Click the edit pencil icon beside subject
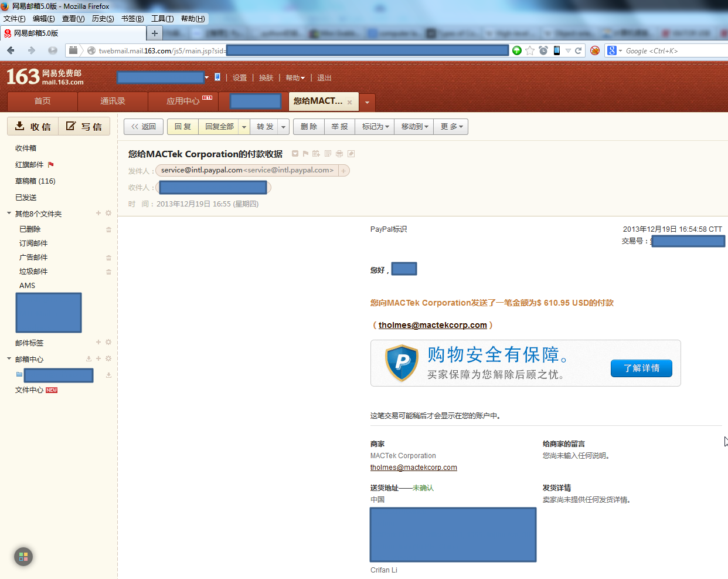The height and width of the screenshot is (579, 728). click(351, 154)
